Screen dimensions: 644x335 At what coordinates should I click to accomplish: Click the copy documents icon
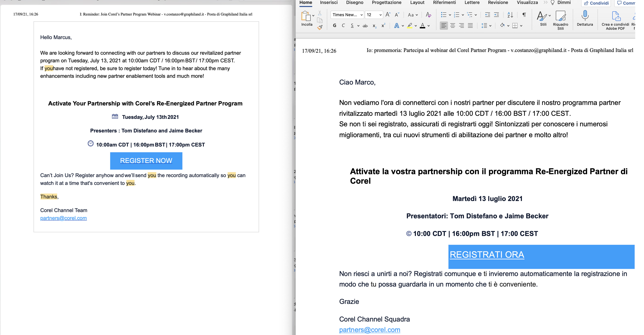click(x=320, y=21)
